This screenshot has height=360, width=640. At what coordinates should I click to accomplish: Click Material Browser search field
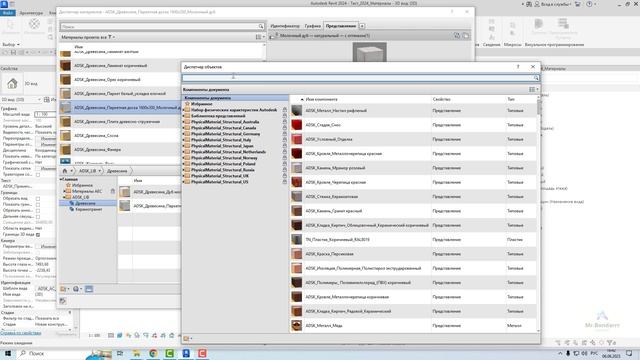click(x=159, y=27)
